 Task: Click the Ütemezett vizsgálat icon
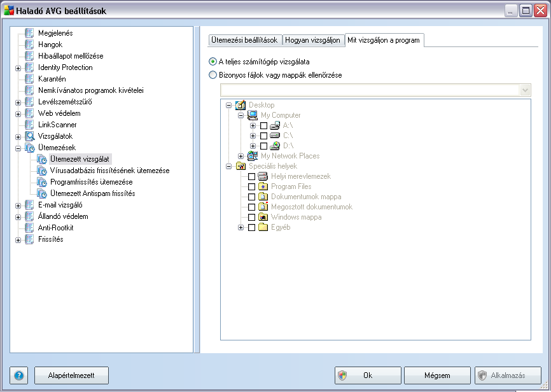42,159
